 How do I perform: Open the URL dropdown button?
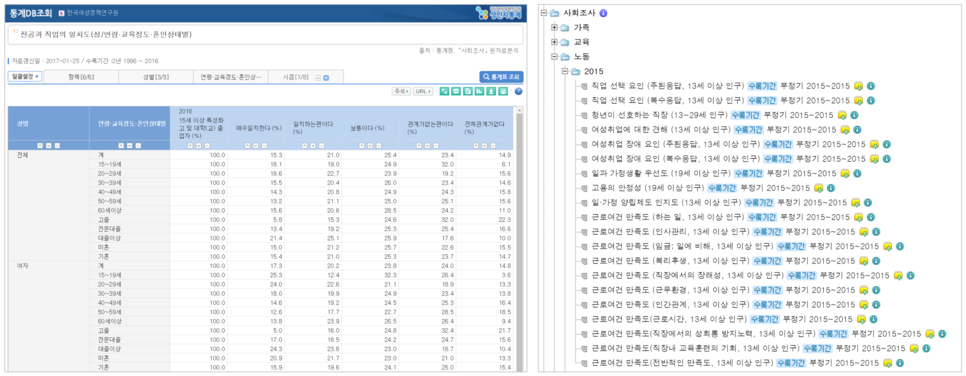click(422, 91)
